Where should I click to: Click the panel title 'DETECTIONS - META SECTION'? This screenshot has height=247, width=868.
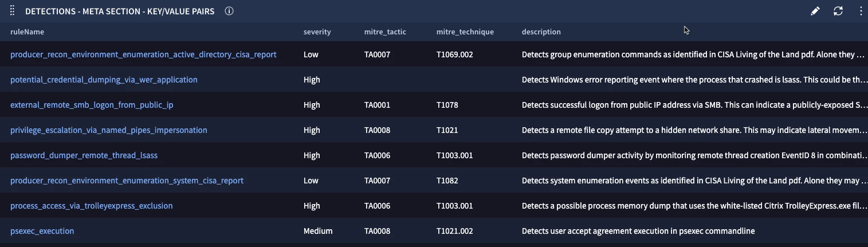click(120, 11)
